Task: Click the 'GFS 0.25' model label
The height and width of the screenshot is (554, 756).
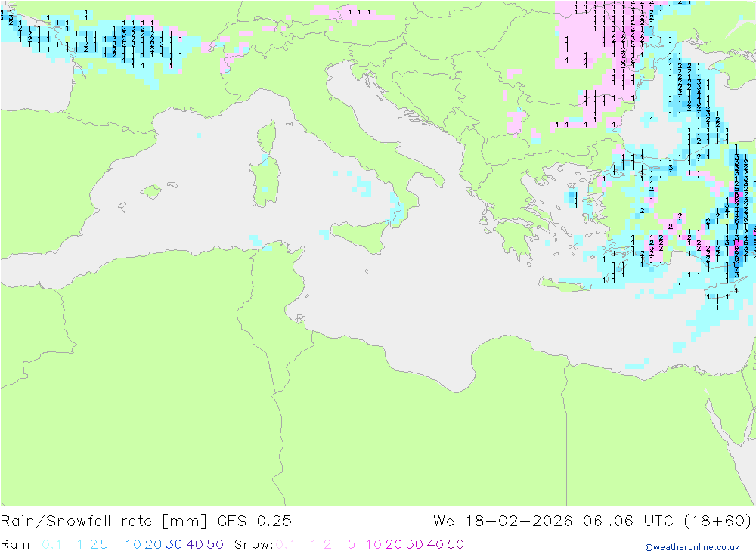Action: [255, 522]
